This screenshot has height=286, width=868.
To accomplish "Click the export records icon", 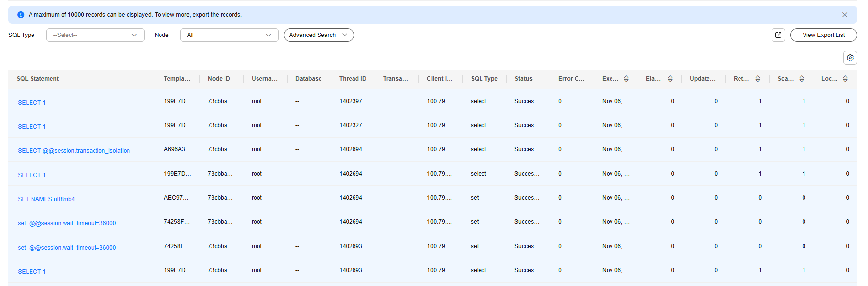I will [x=778, y=35].
